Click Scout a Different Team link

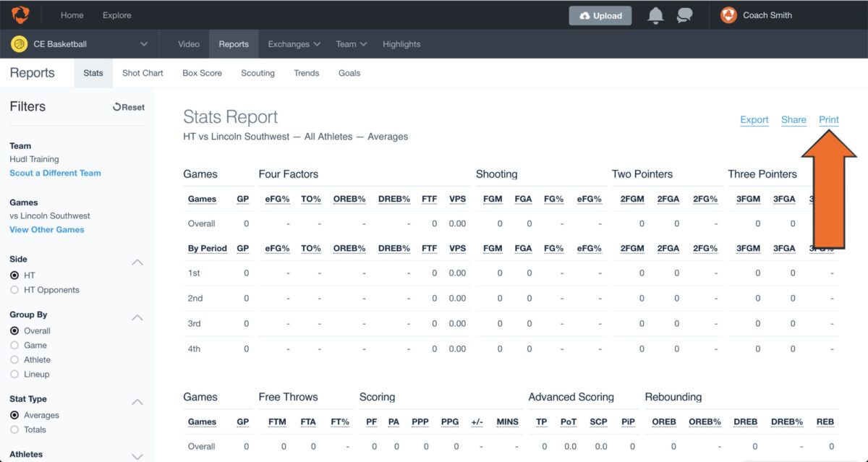coord(55,174)
